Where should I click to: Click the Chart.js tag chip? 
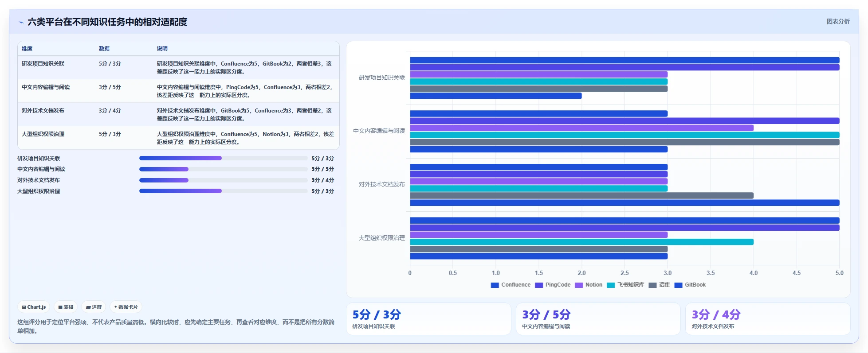[x=34, y=307]
